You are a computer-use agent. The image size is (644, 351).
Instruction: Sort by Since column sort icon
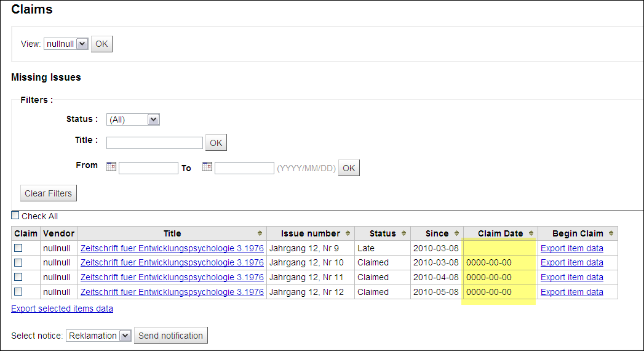[x=457, y=233]
